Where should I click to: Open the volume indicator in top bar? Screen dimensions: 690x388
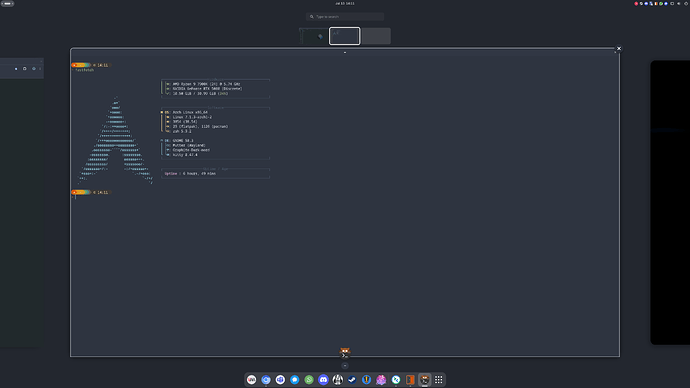pos(679,4)
